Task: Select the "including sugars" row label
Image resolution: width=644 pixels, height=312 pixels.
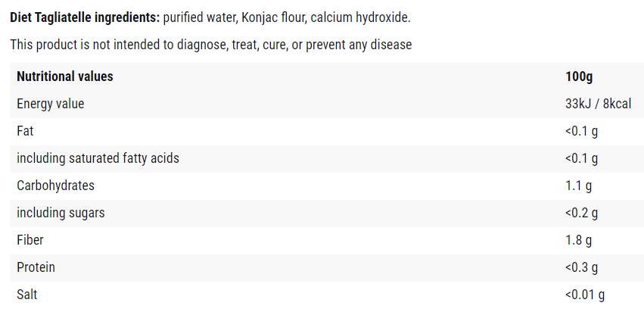Action: coord(61,213)
